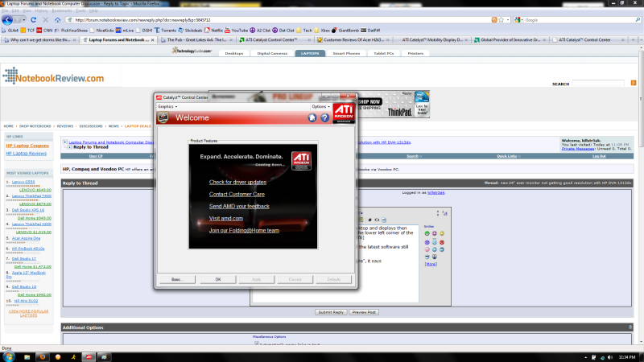Go to Firefox home page icon
Viewport: 644px width, 362px height.
[x=57, y=19]
